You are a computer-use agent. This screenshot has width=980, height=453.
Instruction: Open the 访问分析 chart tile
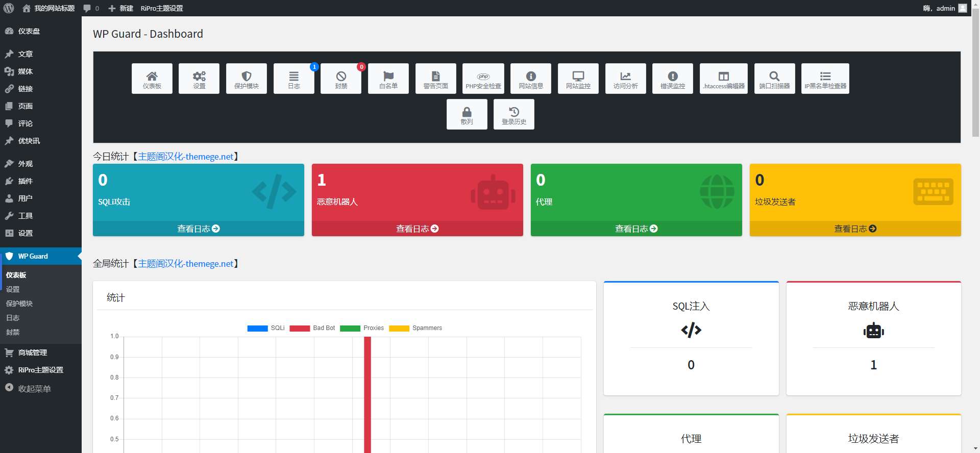pos(626,79)
